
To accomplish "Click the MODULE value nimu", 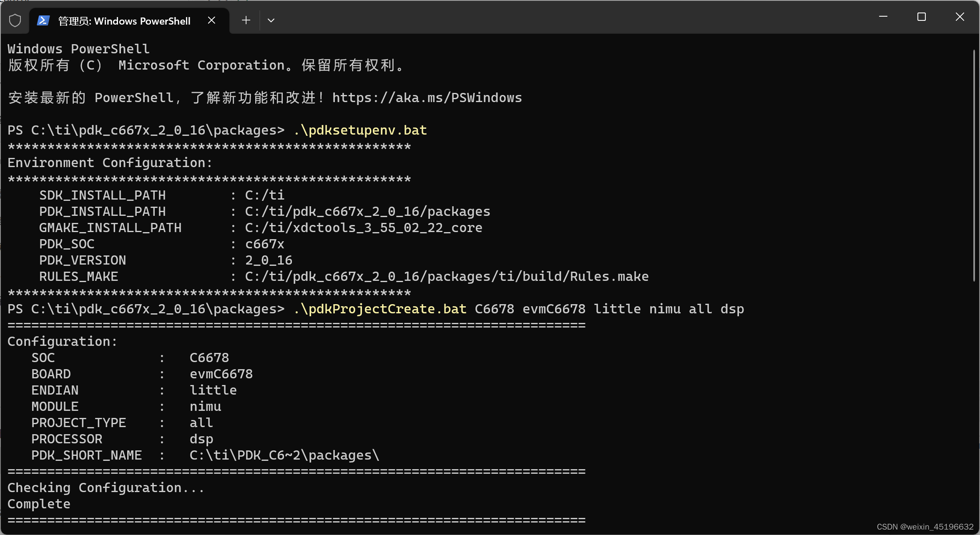I will (205, 407).
